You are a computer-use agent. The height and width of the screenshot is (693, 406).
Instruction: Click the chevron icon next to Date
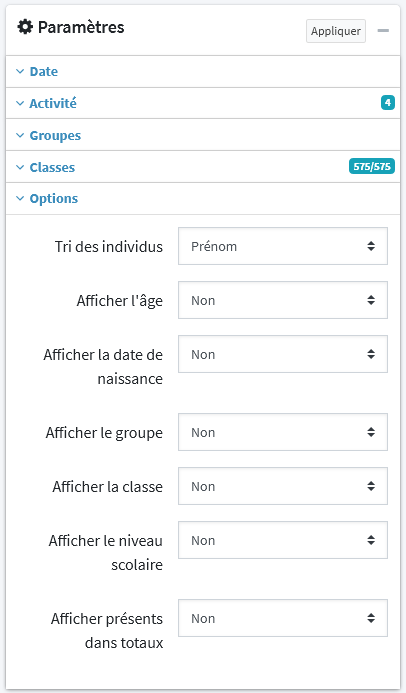(x=20, y=71)
